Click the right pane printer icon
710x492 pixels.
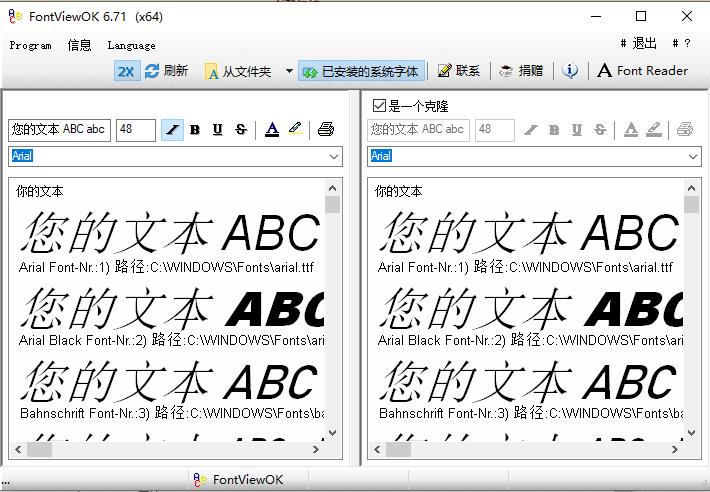click(x=685, y=130)
